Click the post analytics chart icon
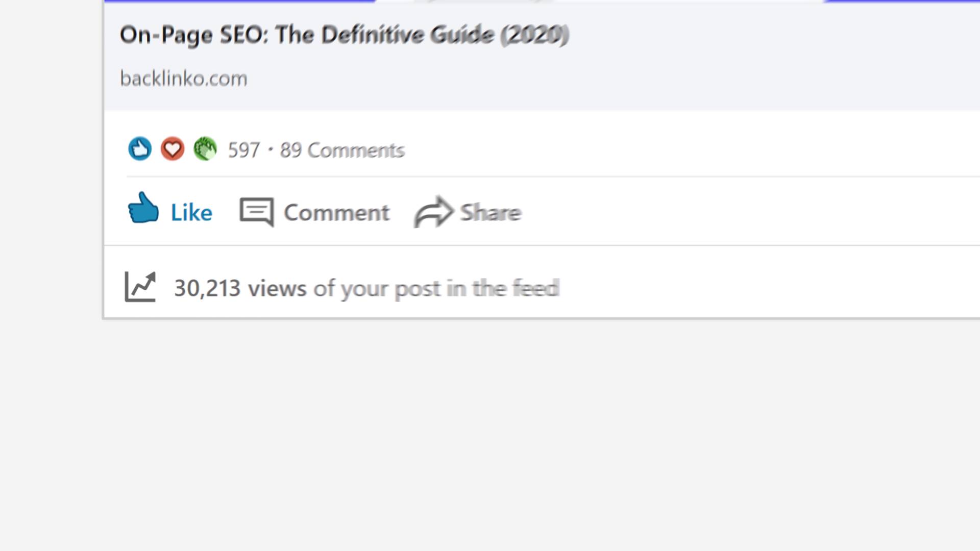 tap(140, 287)
